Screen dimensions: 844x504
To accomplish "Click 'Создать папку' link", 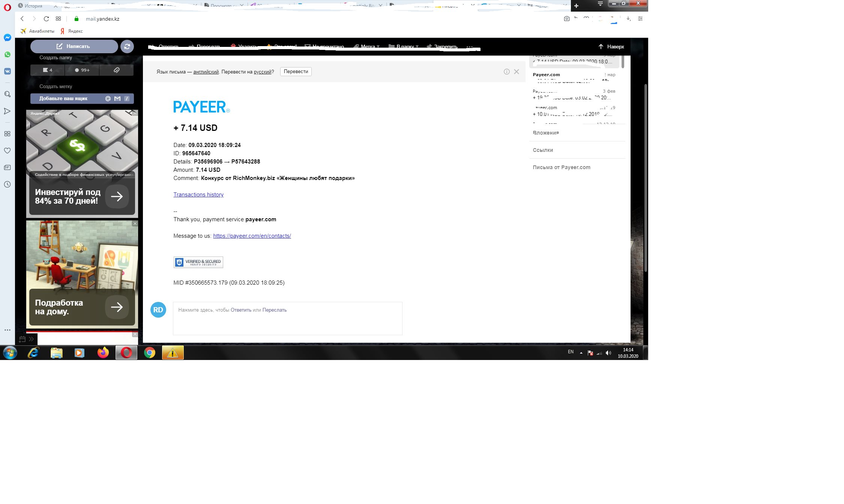I will [56, 58].
